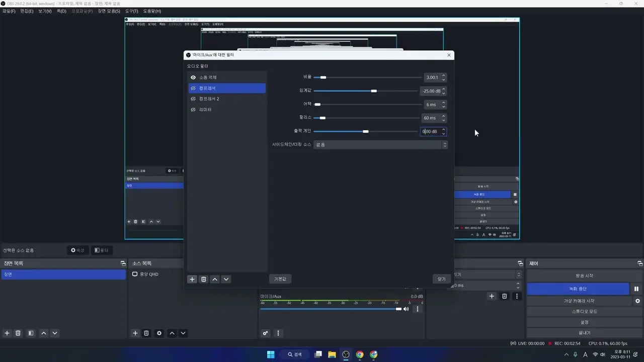Screen dimensions: 644x362
Task: Adjust the 마이크/Aux volume slider
Action: pyautogui.click(x=331, y=309)
